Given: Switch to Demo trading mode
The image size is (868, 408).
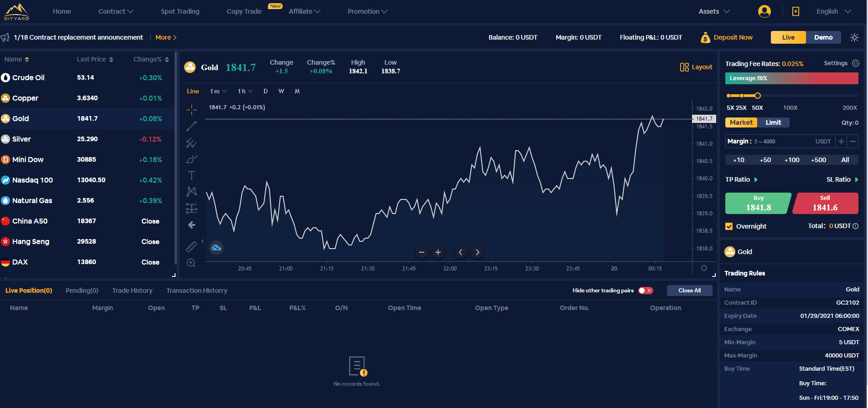Looking at the screenshot, I should click(x=823, y=37).
